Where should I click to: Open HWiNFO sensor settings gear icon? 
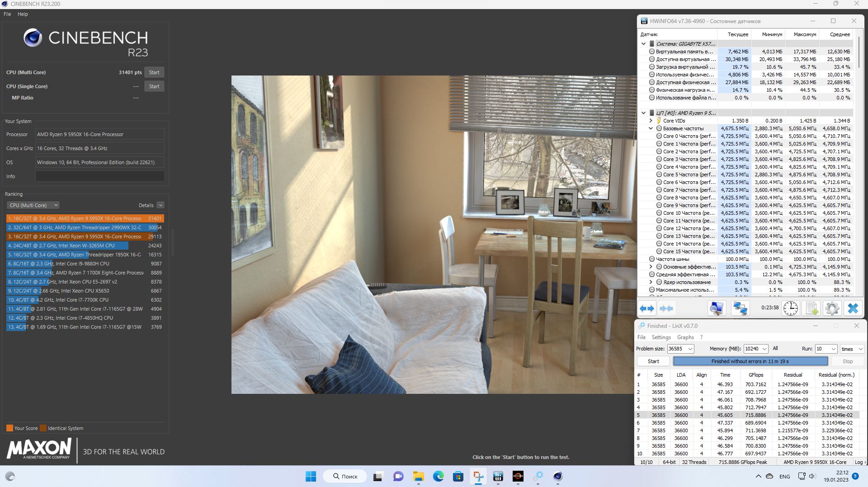(x=832, y=308)
